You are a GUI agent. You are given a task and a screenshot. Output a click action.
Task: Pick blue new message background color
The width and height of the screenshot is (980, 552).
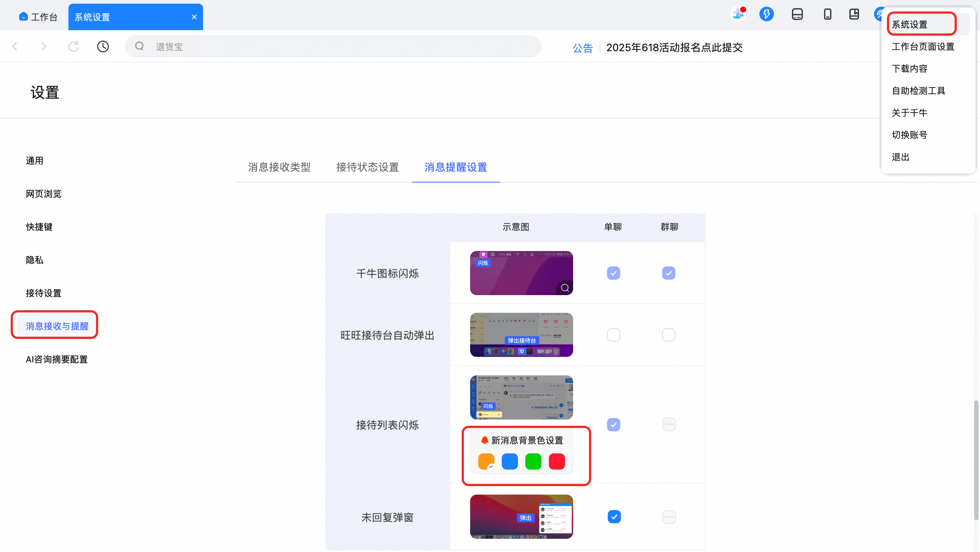[x=510, y=461]
